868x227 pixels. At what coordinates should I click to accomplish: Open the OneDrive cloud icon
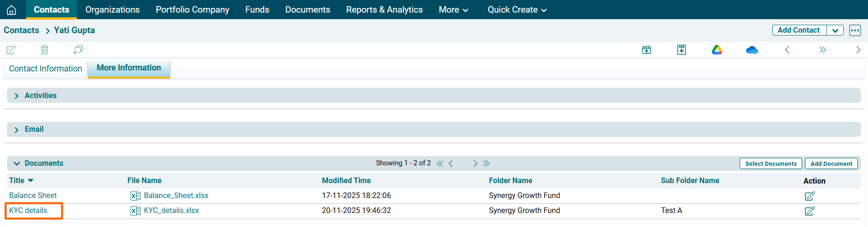pos(752,50)
